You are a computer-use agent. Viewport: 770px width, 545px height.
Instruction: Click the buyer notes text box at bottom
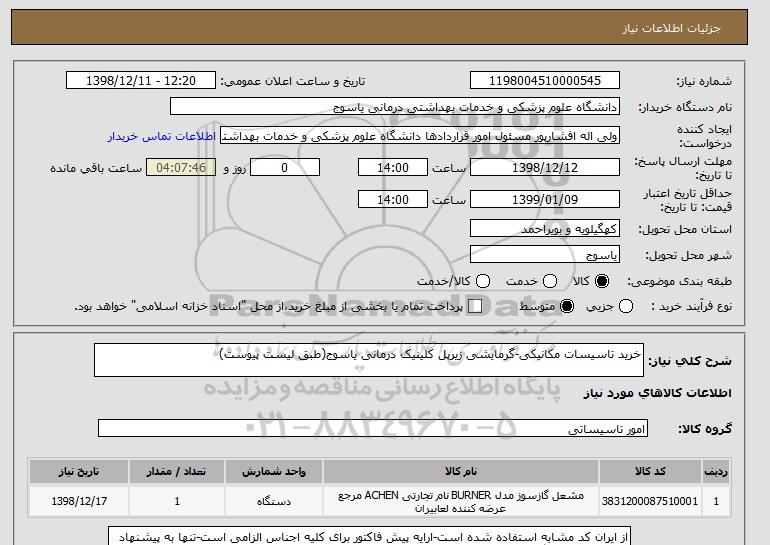tap(369, 536)
